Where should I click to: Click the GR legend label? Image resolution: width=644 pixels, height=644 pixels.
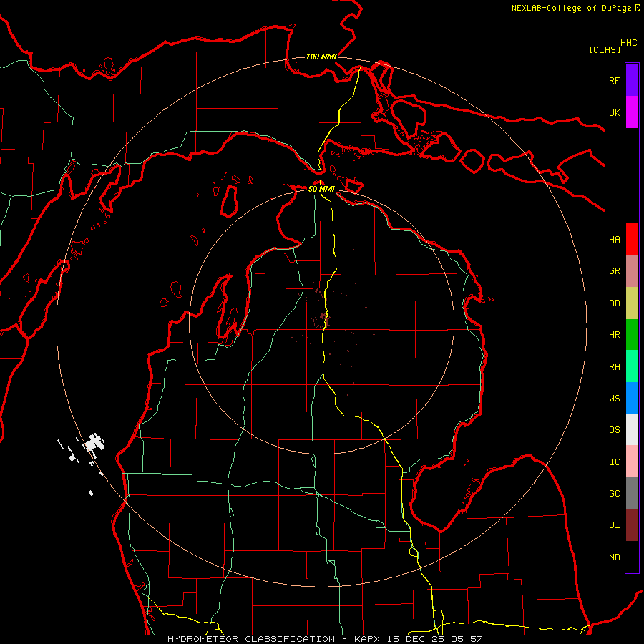tap(614, 271)
